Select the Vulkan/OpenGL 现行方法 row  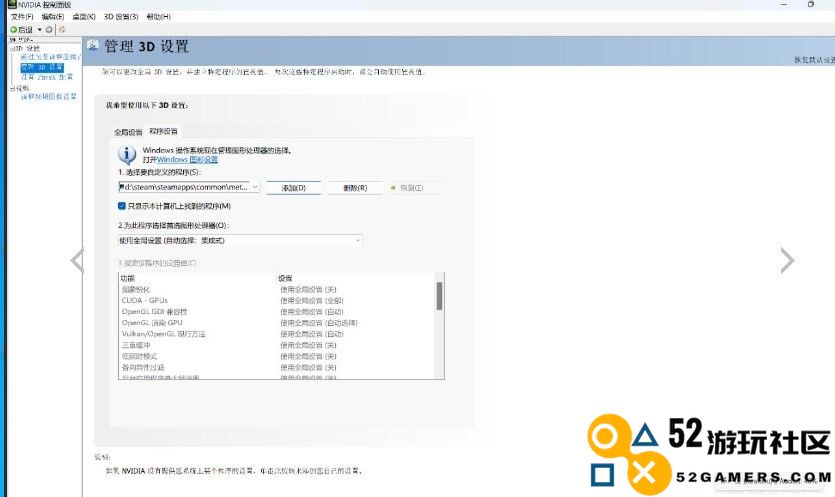(x=277, y=334)
